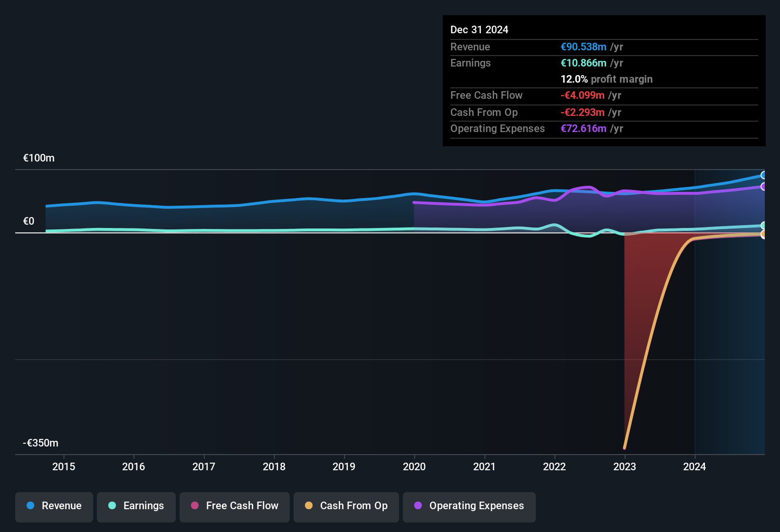Click the €10.866m earnings value

coord(583,63)
